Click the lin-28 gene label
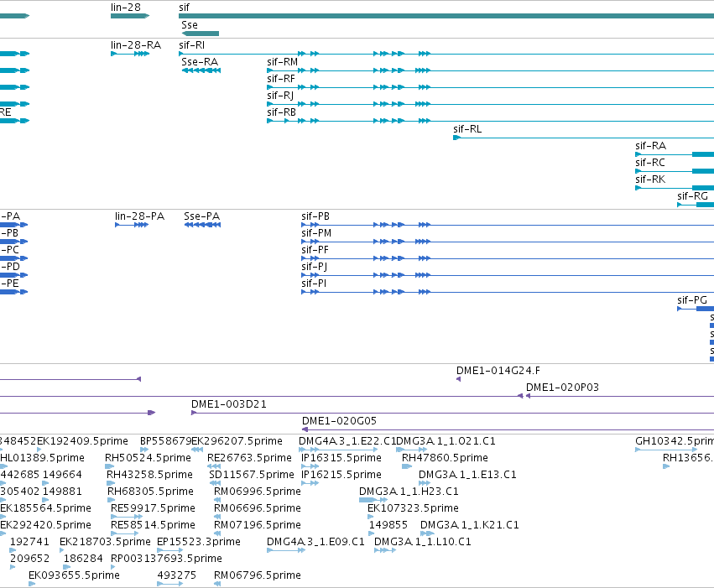The width and height of the screenshot is (714, 588). click(x=126, y=8)
